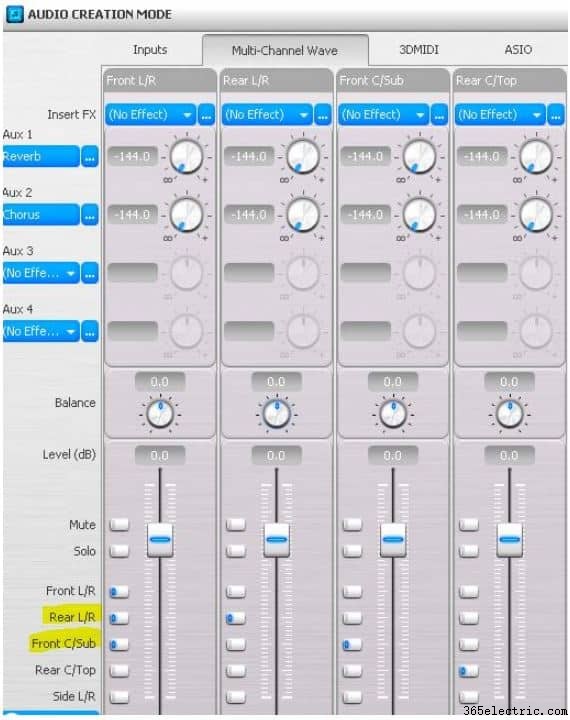
Task: Switch to the ASIO tab
Action: (x=518, y=50)
